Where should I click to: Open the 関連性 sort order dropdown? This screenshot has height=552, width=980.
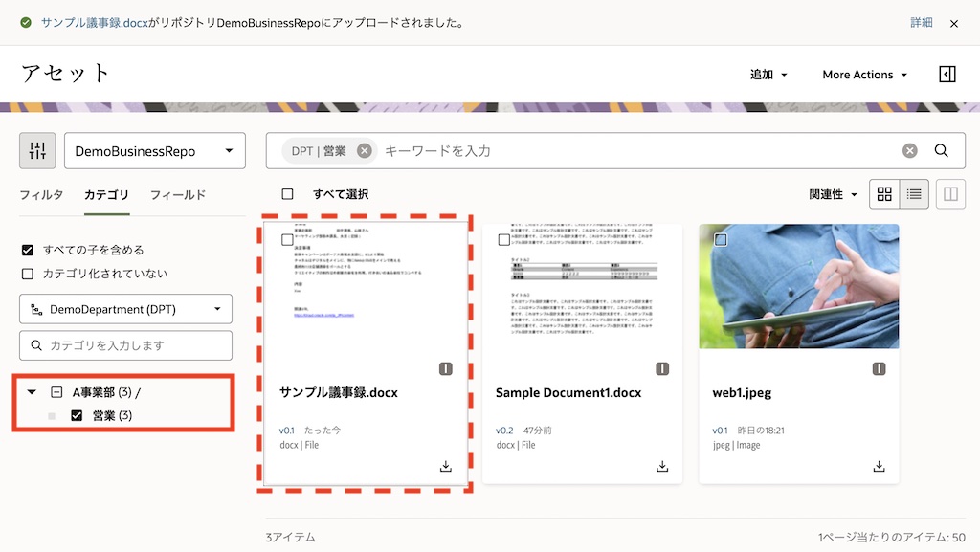click(824, 193)
